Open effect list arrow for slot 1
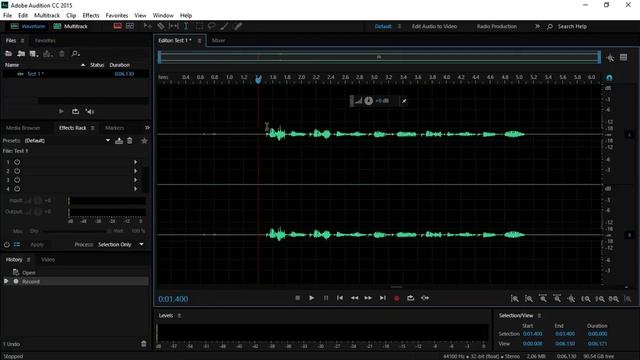The height and width of the screenshot is (360, 640). (136, 162)
